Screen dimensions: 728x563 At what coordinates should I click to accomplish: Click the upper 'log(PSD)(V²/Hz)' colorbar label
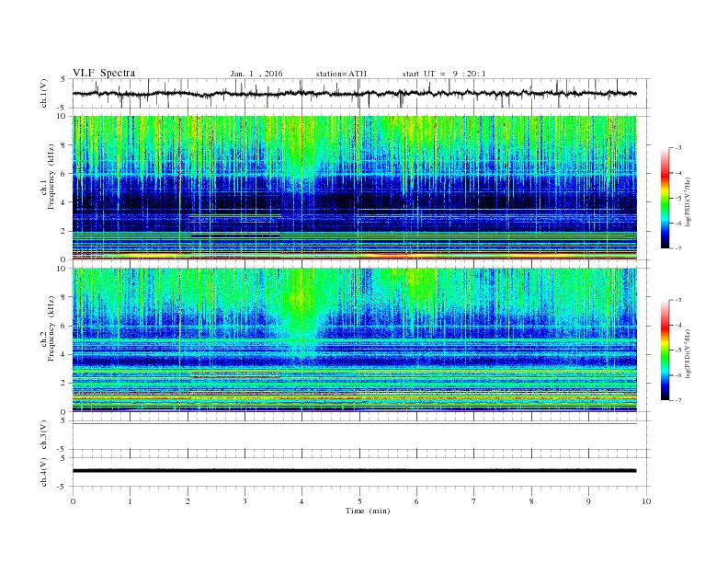coord(688,201)
